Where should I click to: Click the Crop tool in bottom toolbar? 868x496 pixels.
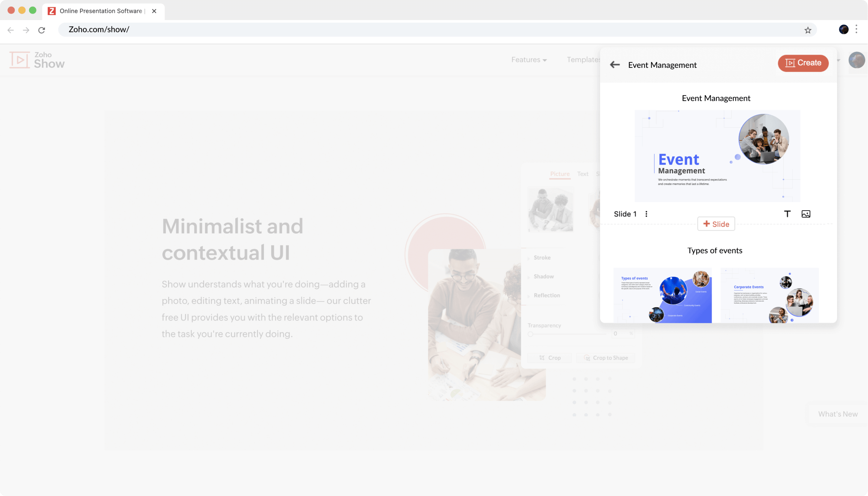click(x=549, y=357)
